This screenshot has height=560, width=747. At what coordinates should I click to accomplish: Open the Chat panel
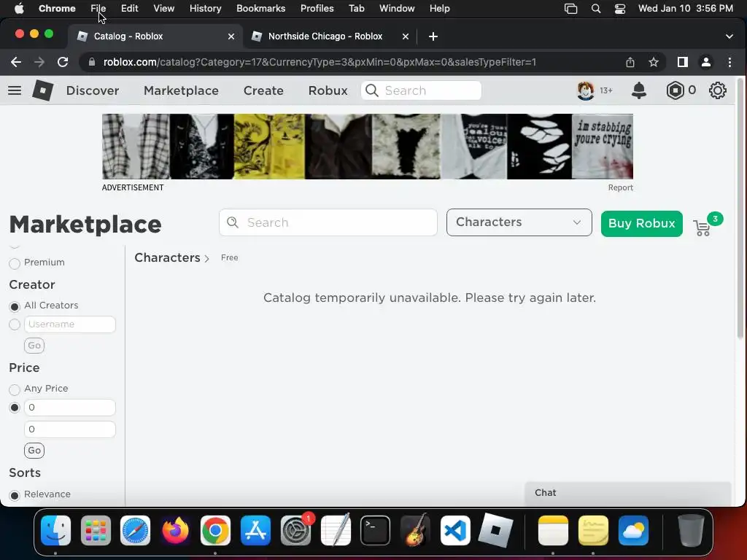(627, 493)
